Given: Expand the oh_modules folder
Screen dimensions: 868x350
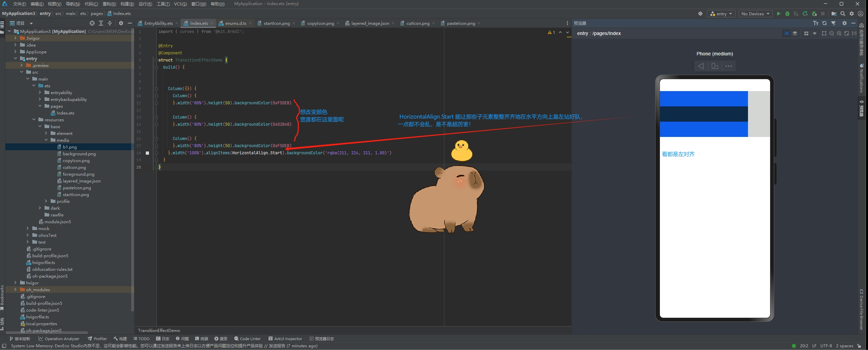Looking at the screenshot, I should [x=15, y=290].
